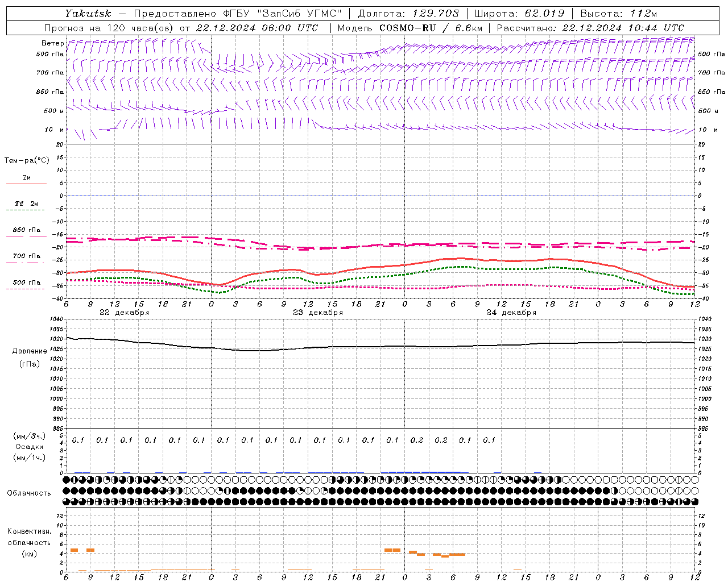Click the (мм/1ч.) precipitation unit label
The image size is (728, 582).
30,458
